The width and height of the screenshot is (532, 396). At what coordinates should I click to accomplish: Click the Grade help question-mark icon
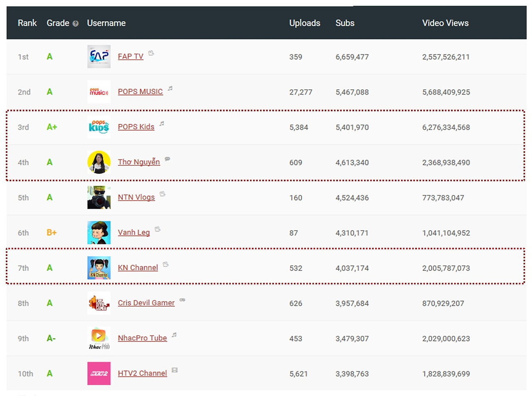coord(75,24)
